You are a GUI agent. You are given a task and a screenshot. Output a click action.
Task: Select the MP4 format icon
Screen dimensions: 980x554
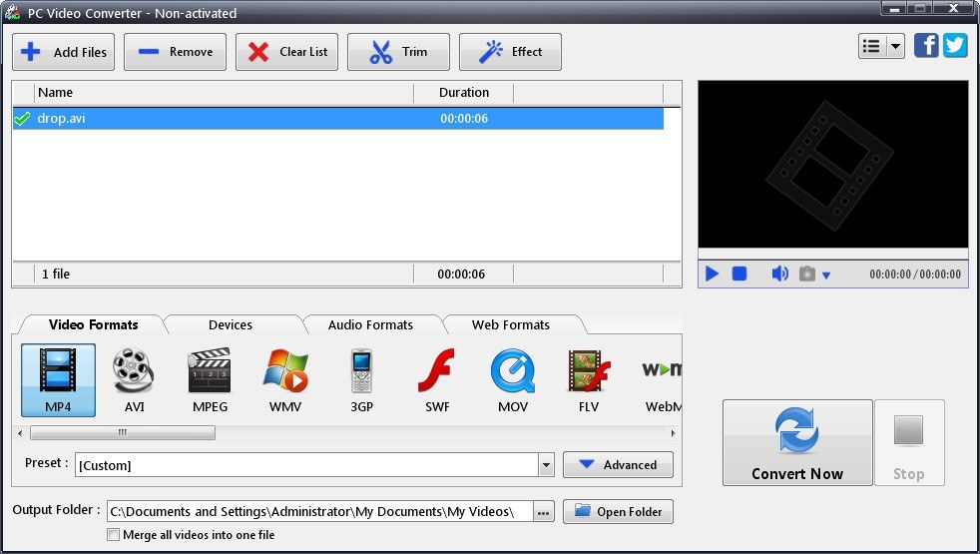(x=58, y=380)
